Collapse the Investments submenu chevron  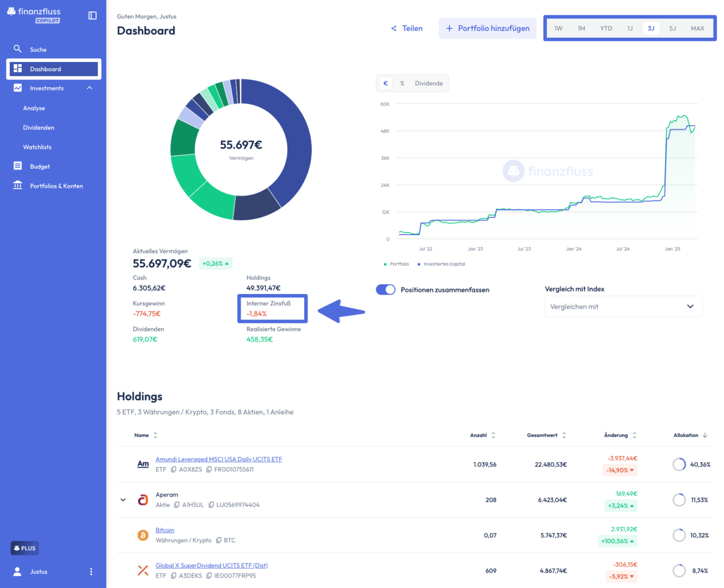(x=89, y=88)
